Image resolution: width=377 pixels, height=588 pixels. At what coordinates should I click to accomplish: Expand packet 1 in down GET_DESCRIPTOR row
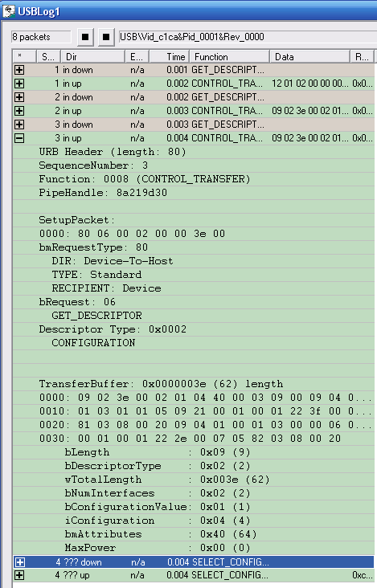(x=19, y=70)
